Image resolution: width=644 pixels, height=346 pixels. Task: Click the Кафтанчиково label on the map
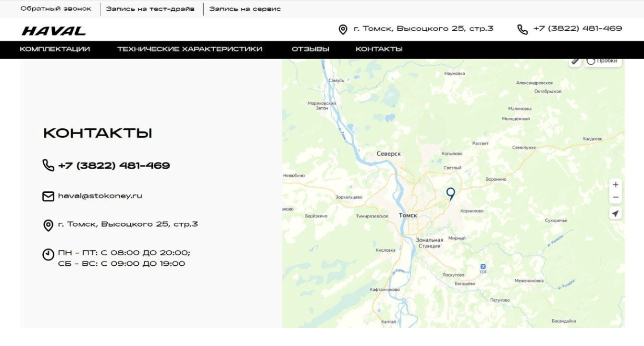pos(385,290)
